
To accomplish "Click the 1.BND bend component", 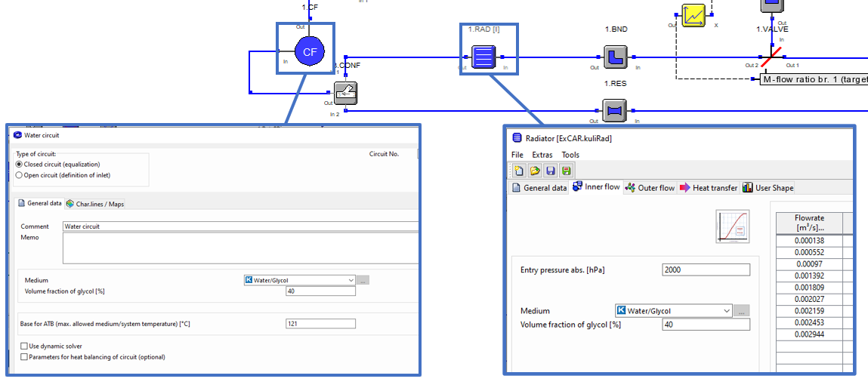I will tap(616, 56).
